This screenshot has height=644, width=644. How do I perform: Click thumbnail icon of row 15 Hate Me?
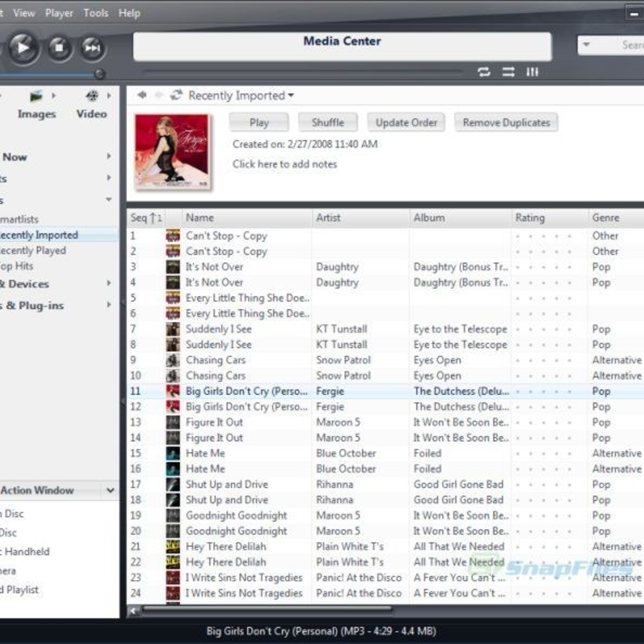coord(173,453)
